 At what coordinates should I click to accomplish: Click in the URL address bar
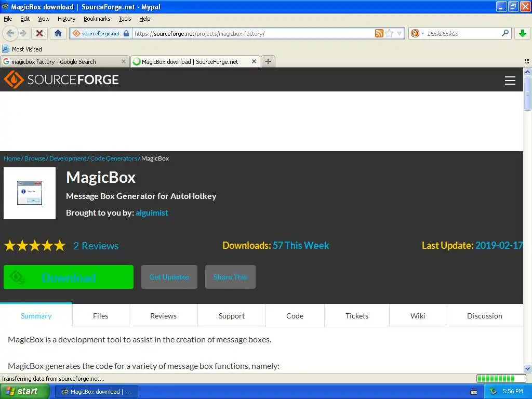pos(253,34)
